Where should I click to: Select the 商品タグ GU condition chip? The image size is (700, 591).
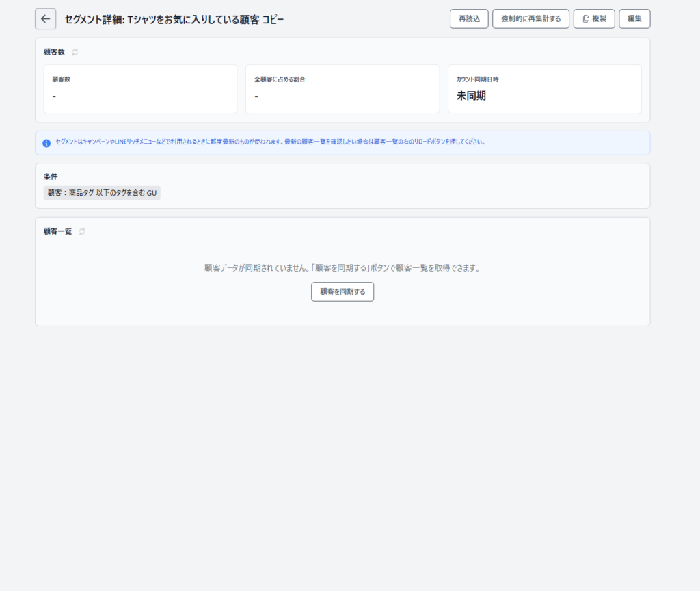(x=102, y=193)
